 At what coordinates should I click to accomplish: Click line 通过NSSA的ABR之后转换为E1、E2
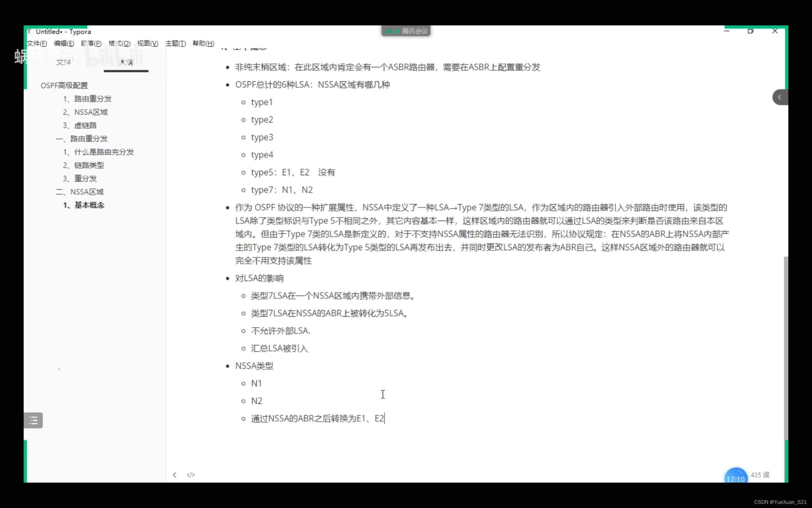pos(318,418)
